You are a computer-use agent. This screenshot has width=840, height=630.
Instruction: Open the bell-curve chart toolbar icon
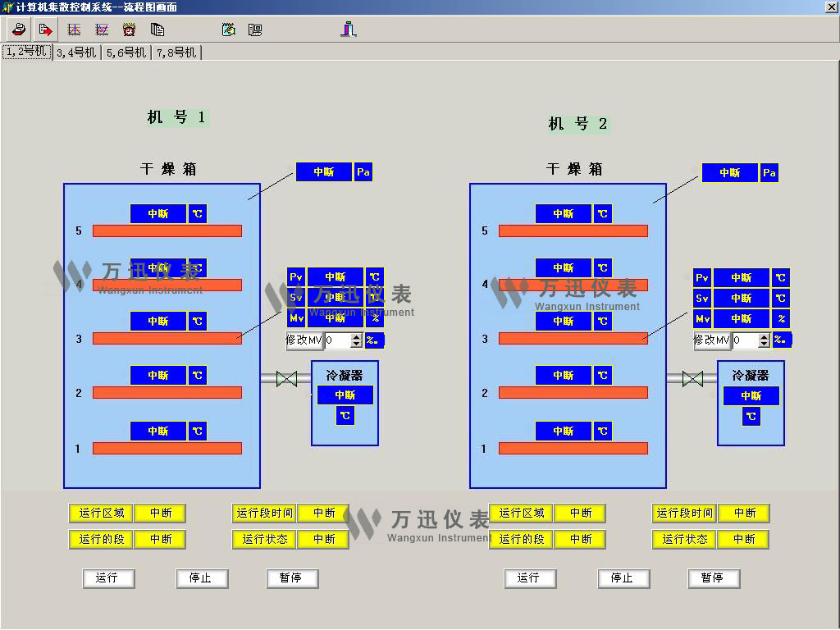click(74, 30)
